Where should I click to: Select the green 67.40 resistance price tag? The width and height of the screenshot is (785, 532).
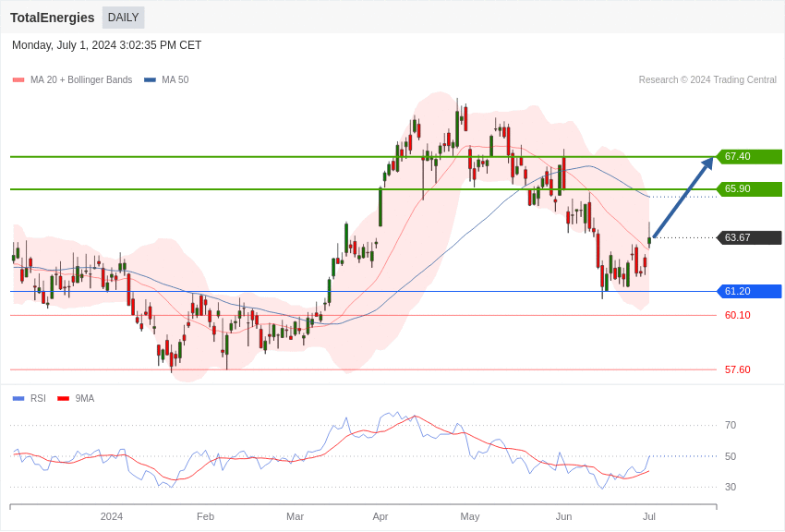click(749, 157)
